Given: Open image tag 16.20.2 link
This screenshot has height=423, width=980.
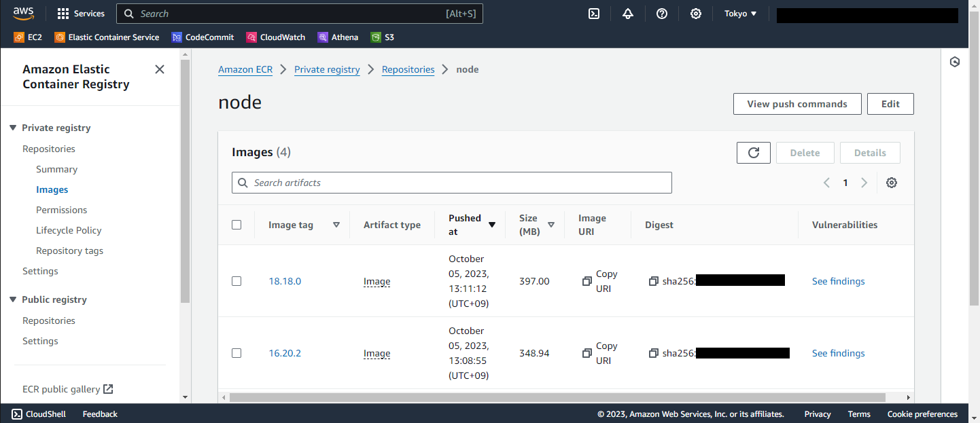Looking at the screenshot, I should (285, 353).
